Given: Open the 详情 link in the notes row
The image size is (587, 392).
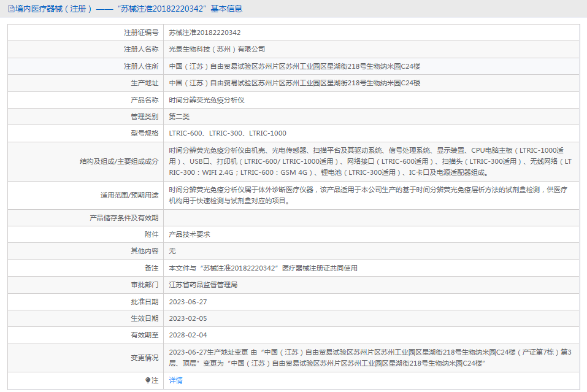Looking at the screenshot, I should pyautogui.click(x=175, y=380).
